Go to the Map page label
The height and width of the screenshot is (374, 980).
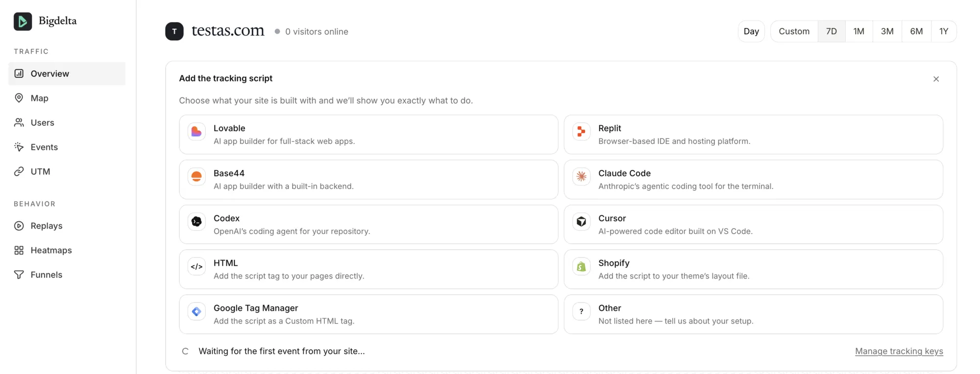click(40, 98)
